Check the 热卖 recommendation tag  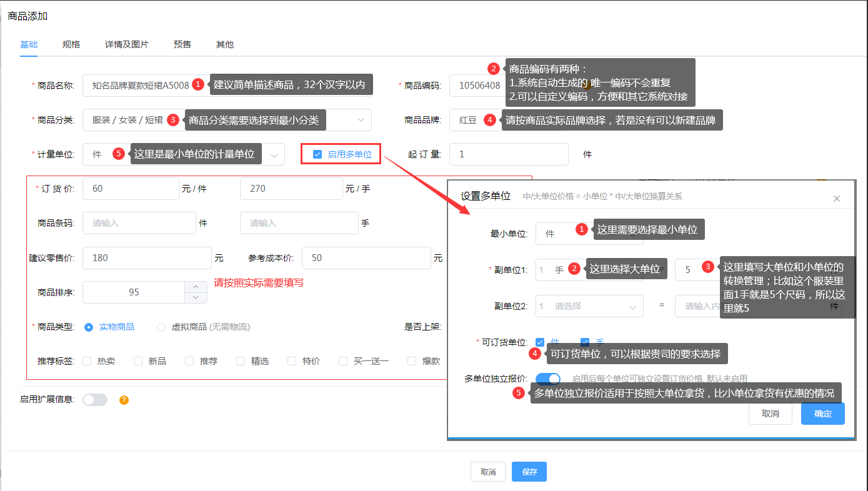pos(87,361)
